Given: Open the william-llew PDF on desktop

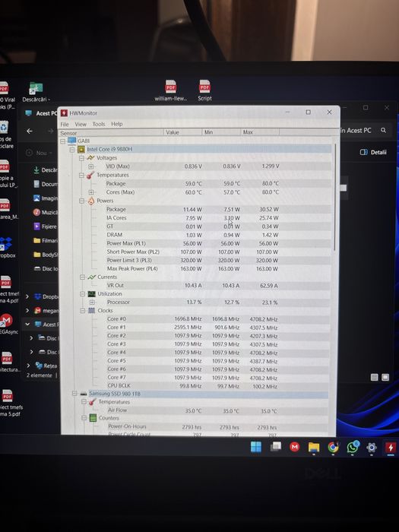Looking at the screenshot, I should point(171,90).
